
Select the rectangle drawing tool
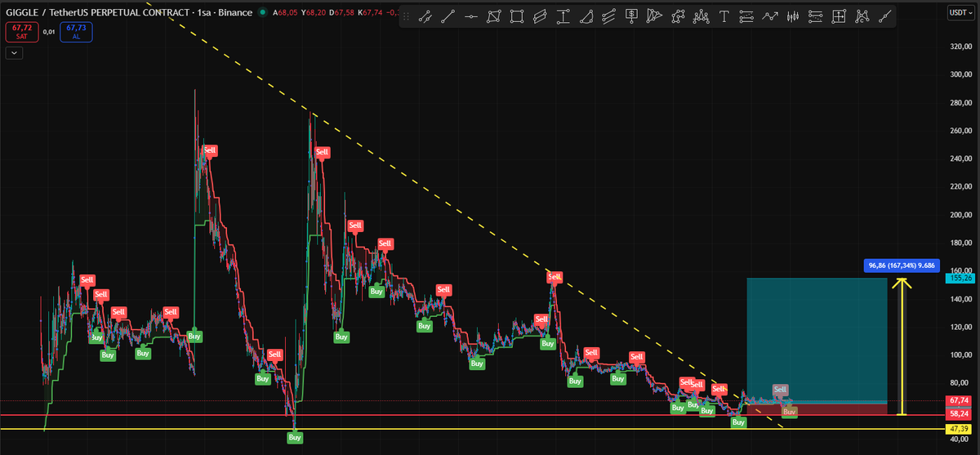pyautogui.click(x=517, y=16)
